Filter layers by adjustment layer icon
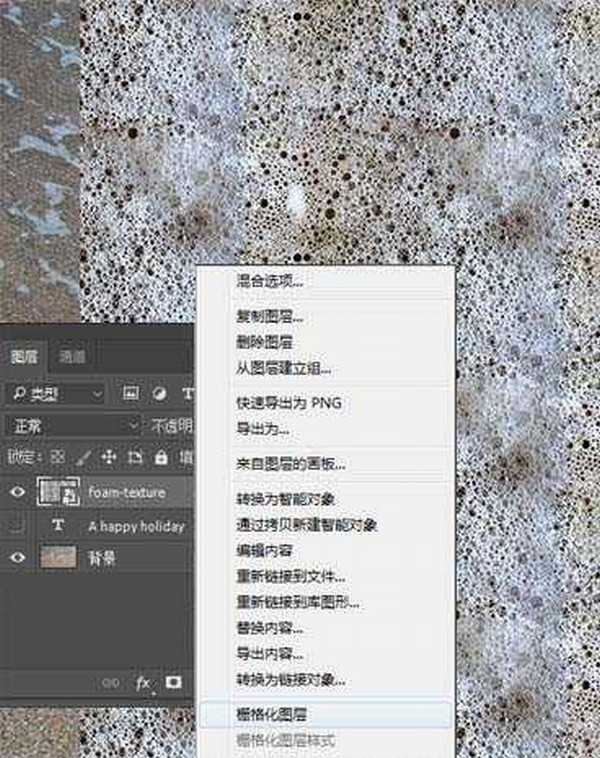The width and height of the screenshot is (600, 758). point(160,394)
